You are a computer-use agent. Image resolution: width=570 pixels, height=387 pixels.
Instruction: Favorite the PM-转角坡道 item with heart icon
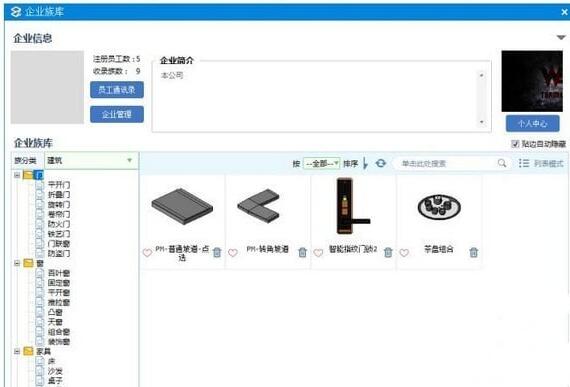[x=233, y=253]
